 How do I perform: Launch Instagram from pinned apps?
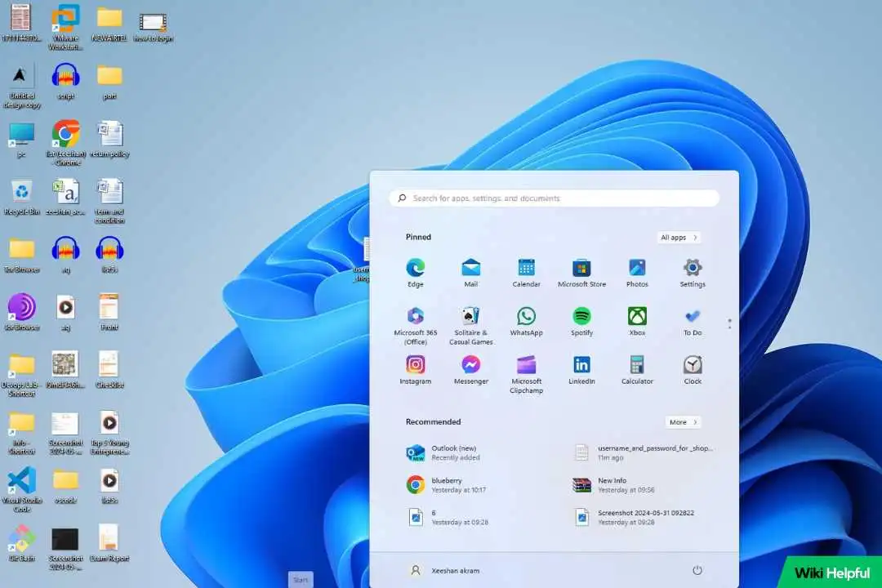[415, 370]
